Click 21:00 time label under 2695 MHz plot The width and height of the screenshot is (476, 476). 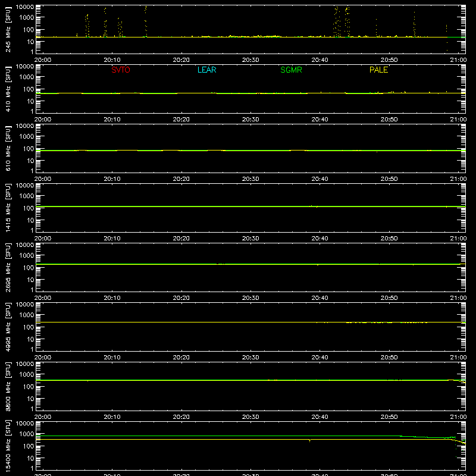point(458,298)
